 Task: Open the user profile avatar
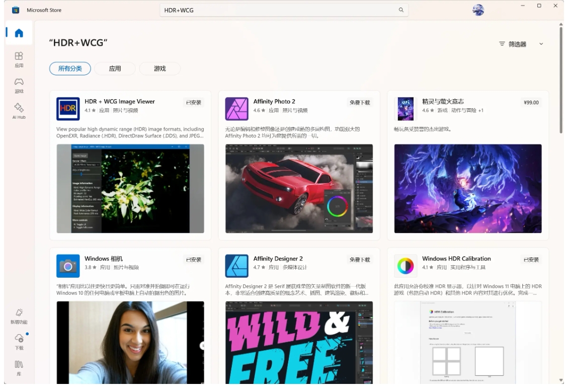coord(478,10)
